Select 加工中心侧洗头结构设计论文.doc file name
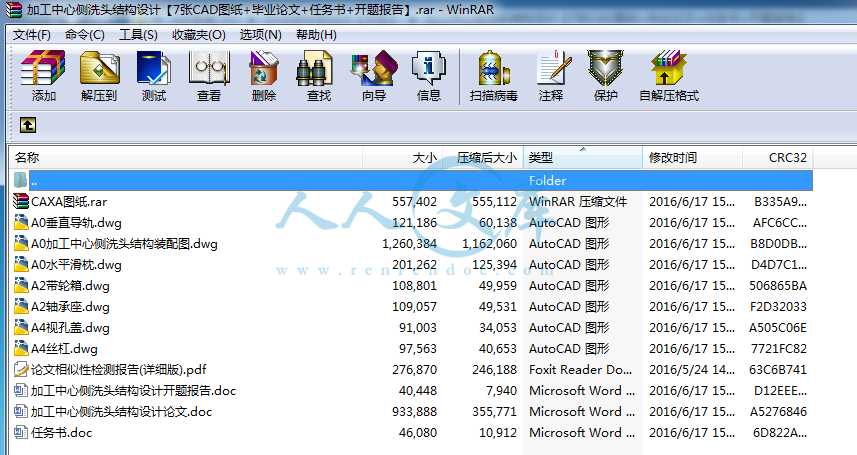The image size is (857, 455). (121, 412)
